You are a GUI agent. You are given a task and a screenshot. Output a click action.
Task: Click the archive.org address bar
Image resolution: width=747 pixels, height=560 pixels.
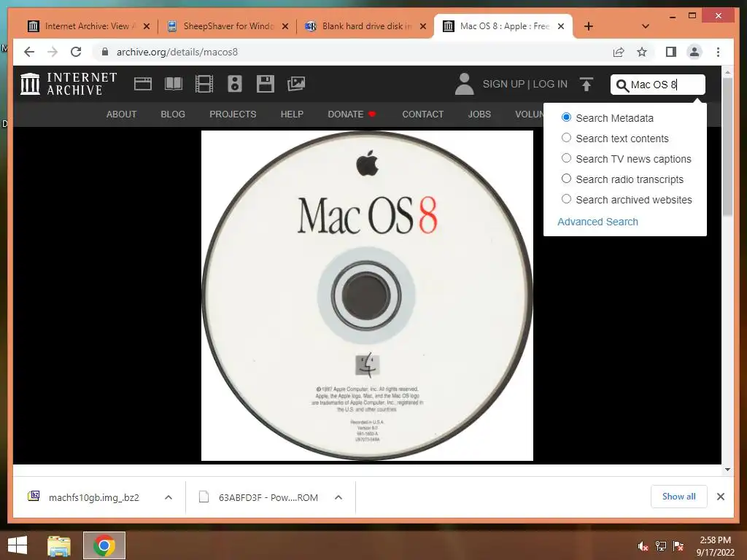pos(350,52)
